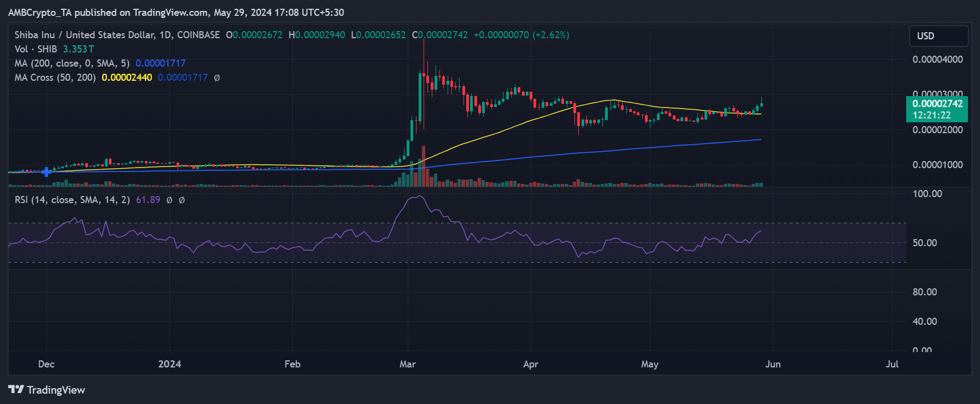Click the Dec label on time axis

point(46,364)
